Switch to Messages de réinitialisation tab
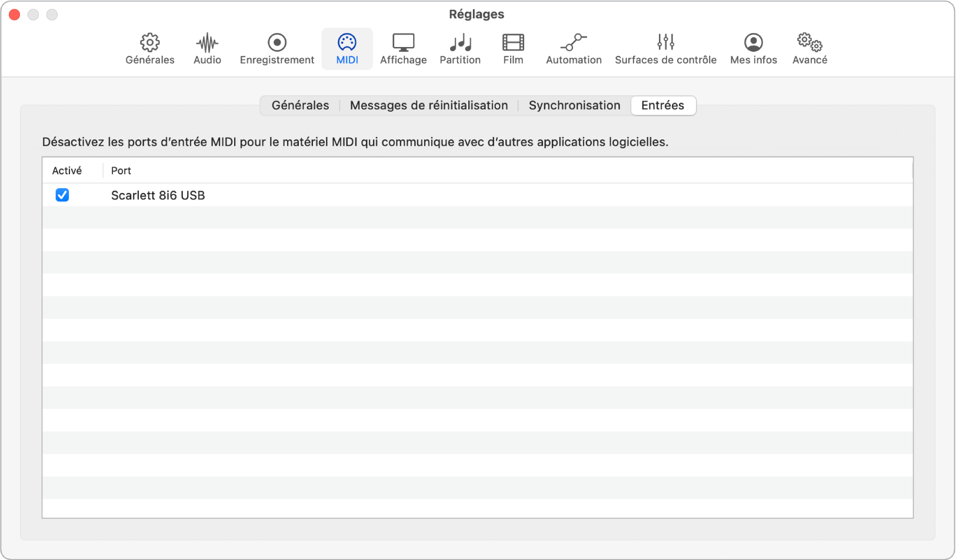 pyautogui.click(x=429, y=105)
